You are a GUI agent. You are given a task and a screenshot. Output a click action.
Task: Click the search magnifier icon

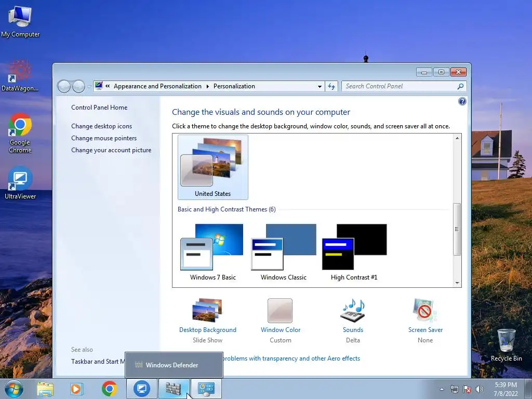click(460, 86)
